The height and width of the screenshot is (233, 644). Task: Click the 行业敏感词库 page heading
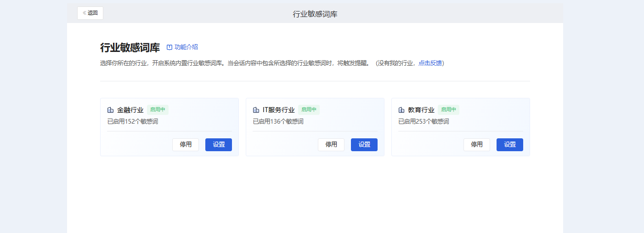click(130, 47)
